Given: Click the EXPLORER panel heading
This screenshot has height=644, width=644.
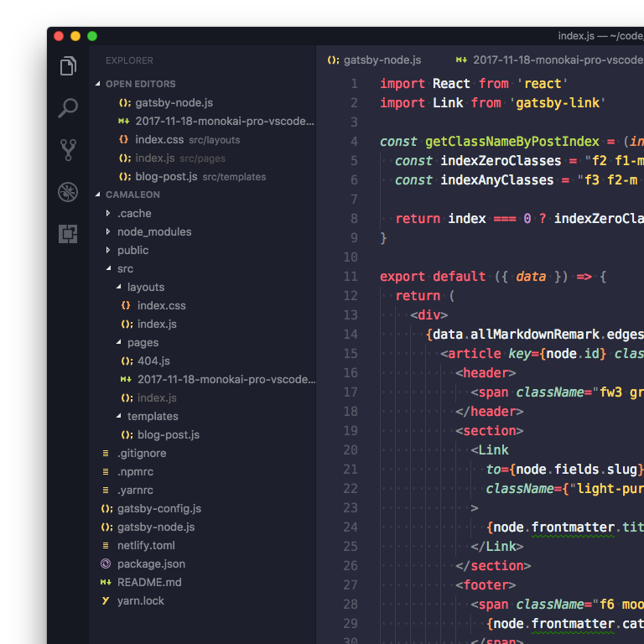Looking at the screenshot, I should [x=129, y=60].
